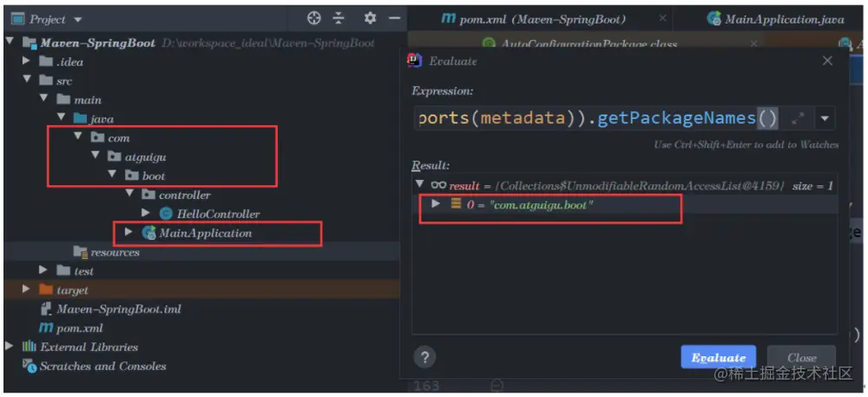Image resolution: width=868 pixels, height=397 pixels.
Task: Open help with the question mark button
Action: coord(424,357)
